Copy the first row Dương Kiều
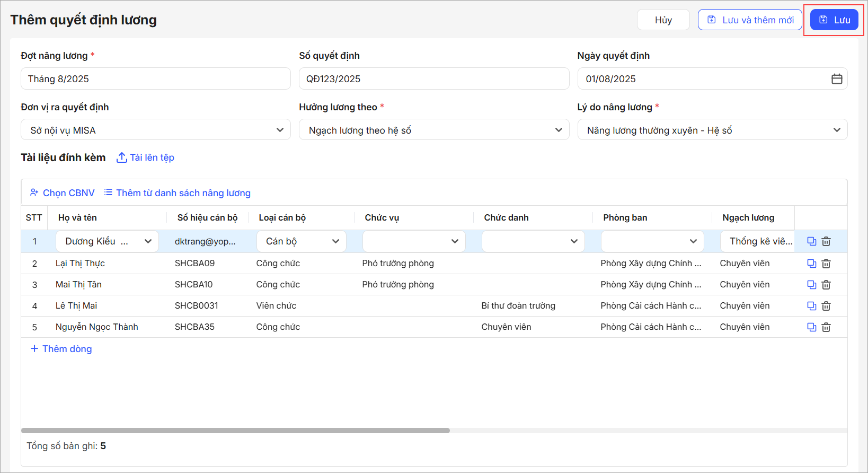 coord(811,241)
